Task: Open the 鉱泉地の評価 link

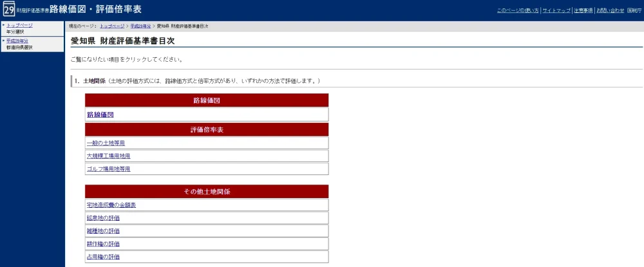Action: pyautogui.click(x=103, y=218)
